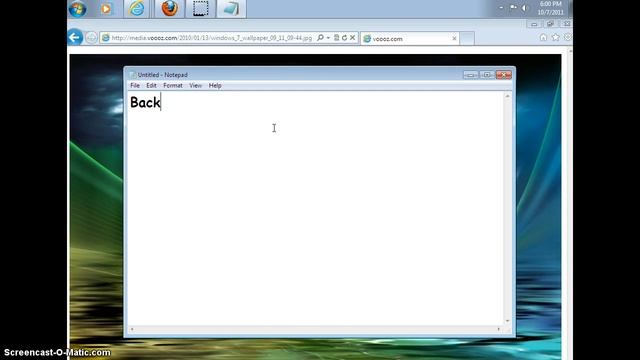Viewport: 640px width, 360px height.
Task: Click the address bar search magnifier
Action: 320,38
